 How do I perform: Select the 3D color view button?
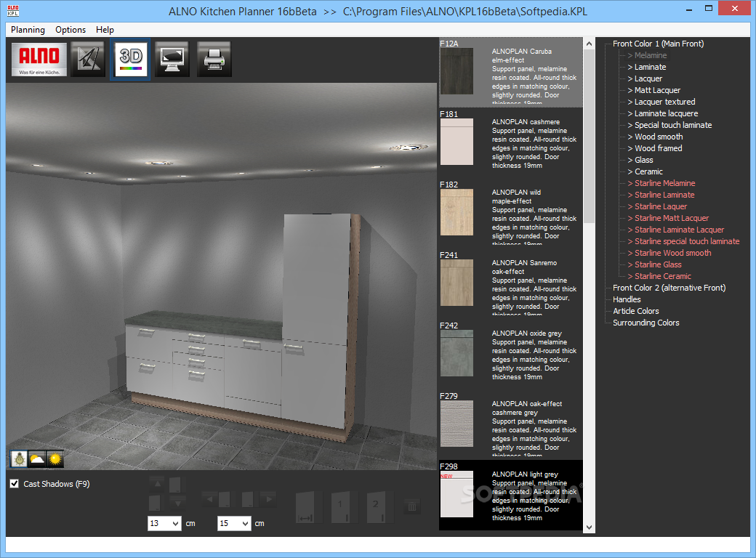tap(130, 59)
